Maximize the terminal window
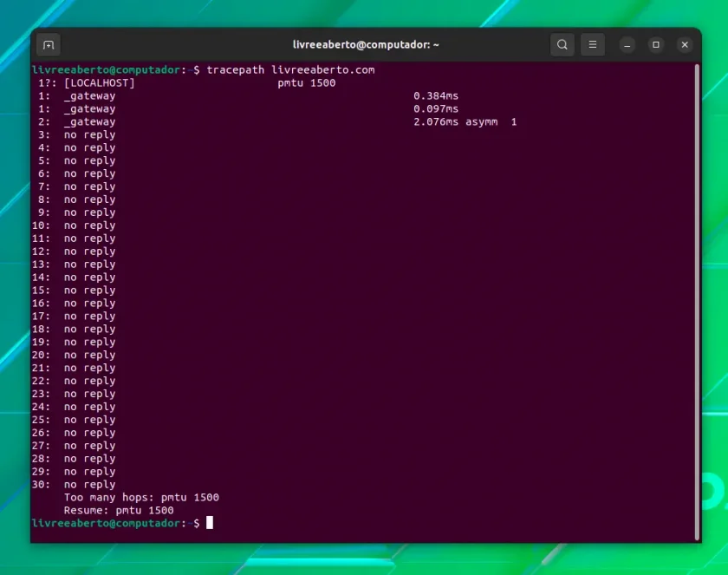 coord(655,45)
